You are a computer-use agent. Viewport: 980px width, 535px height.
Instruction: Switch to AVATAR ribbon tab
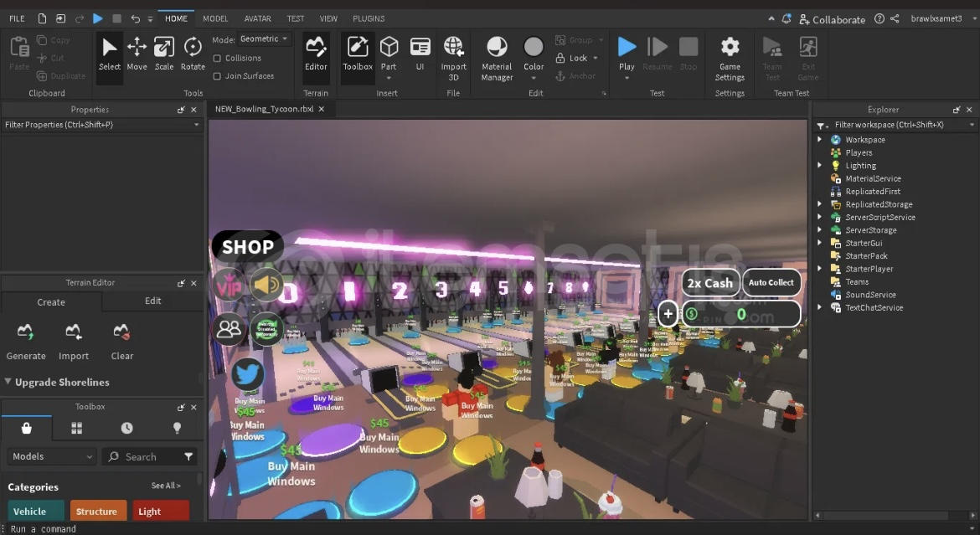pyautogui.click(x=257, y=18)
